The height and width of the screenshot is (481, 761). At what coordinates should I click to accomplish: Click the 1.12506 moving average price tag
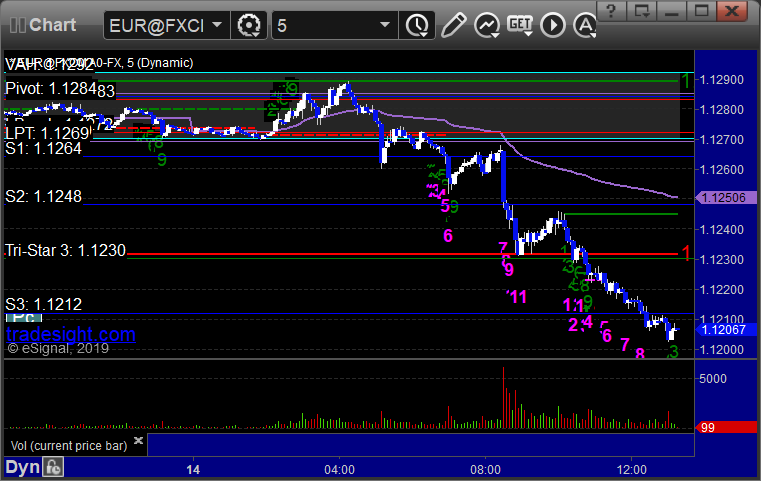[x=726, y=198]
